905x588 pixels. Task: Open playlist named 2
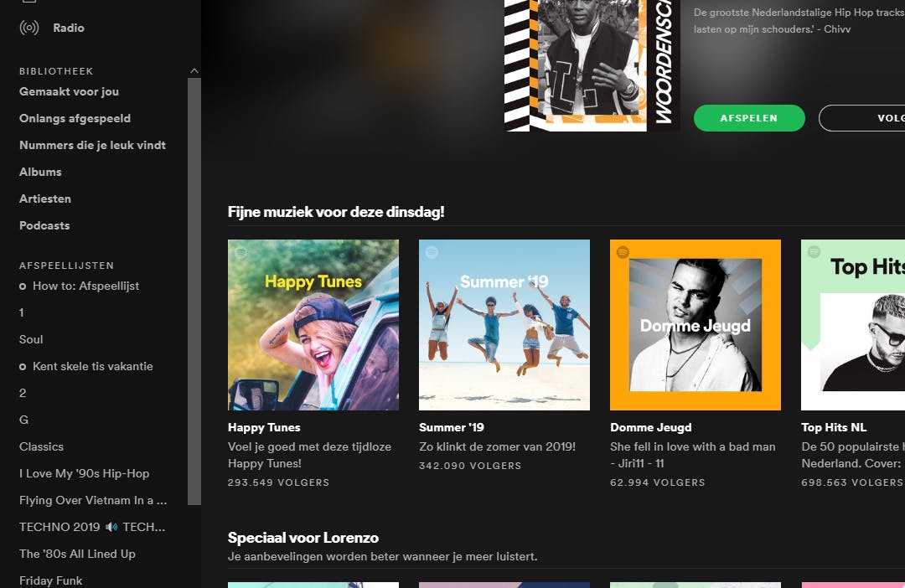pos(23,393)
